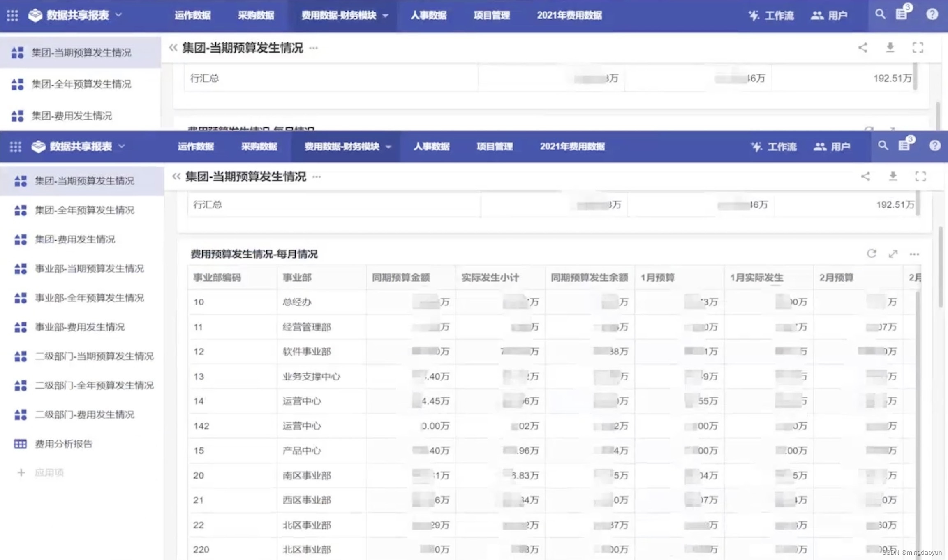Collapse sidebar using the lower double-chevron icon

[176, 177]
